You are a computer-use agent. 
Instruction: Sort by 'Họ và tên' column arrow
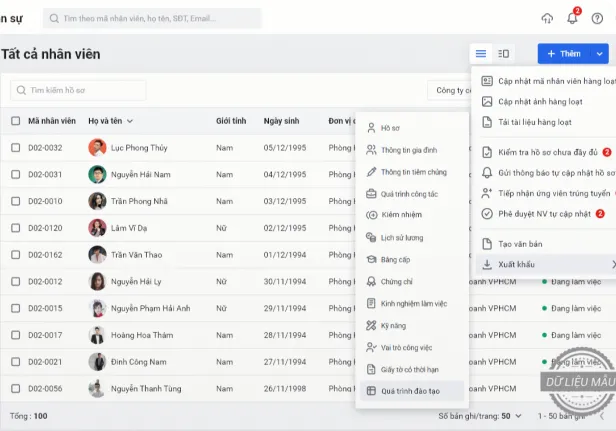tap(129, 121)
